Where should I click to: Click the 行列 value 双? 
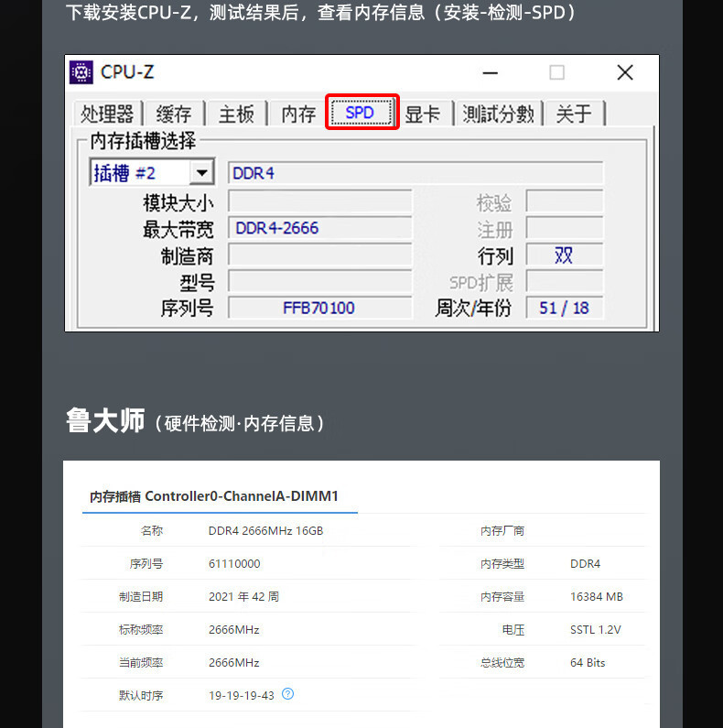point(565,255)
